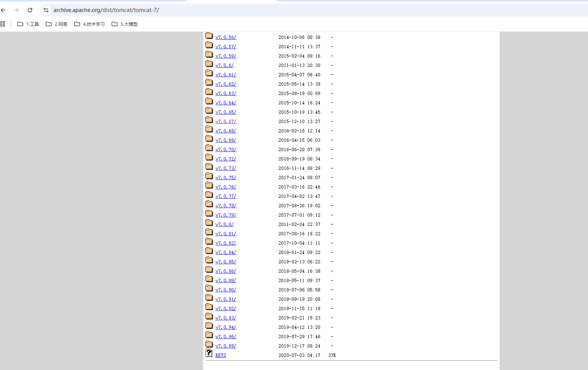This screenshot has width=588, height=370.
Task: Click the date 2017-01-24 08:07
Action: coord(299,178)
